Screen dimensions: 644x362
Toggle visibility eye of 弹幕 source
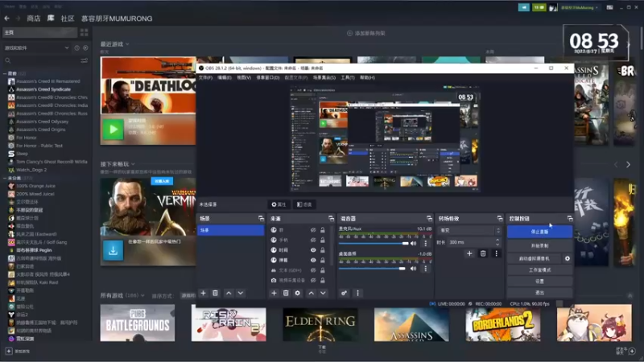313,260
